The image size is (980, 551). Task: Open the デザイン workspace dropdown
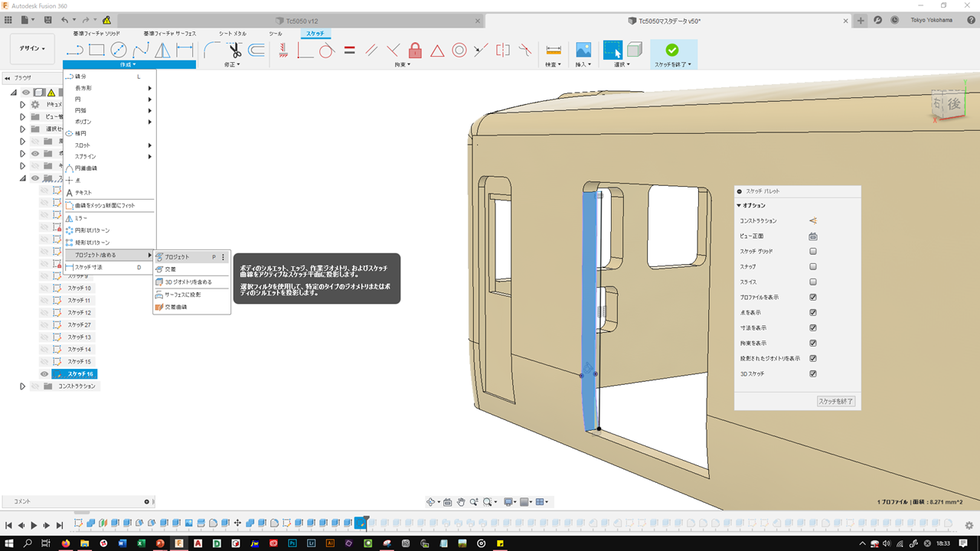tap(31, 48)
